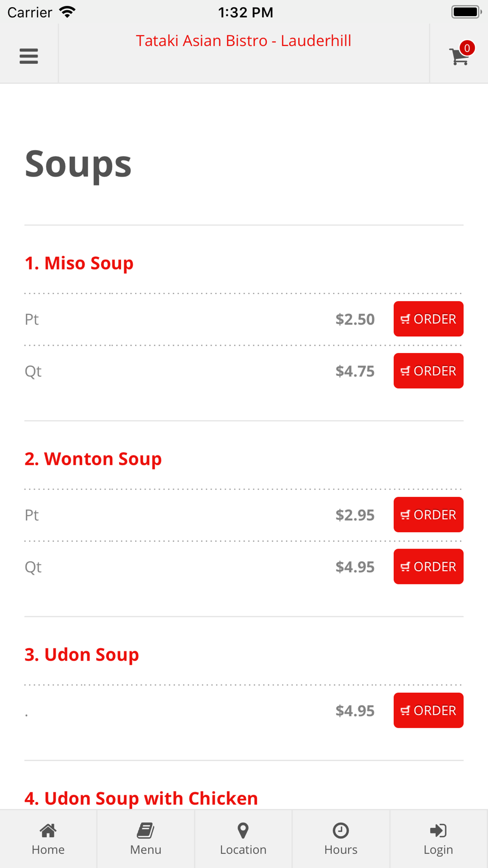Order Miso Soup pint for $2.50
This screenshot has height=868, width=488.
(x=428, y=319)
